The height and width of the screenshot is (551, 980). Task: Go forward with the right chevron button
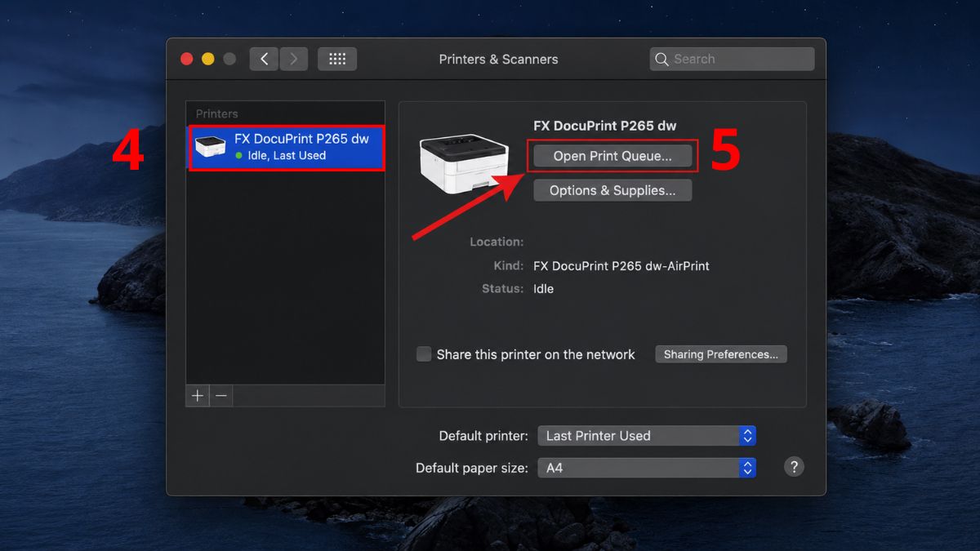(x=294, y=59)
